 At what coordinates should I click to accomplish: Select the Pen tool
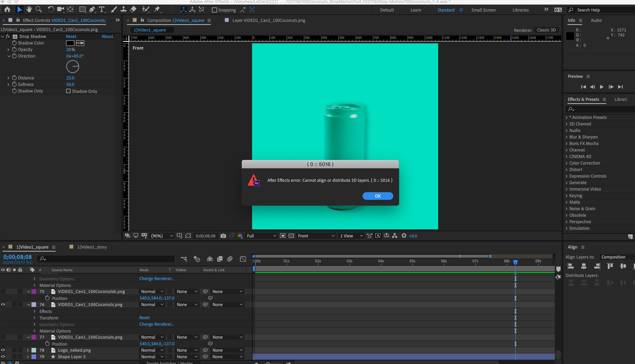point(92,10)
